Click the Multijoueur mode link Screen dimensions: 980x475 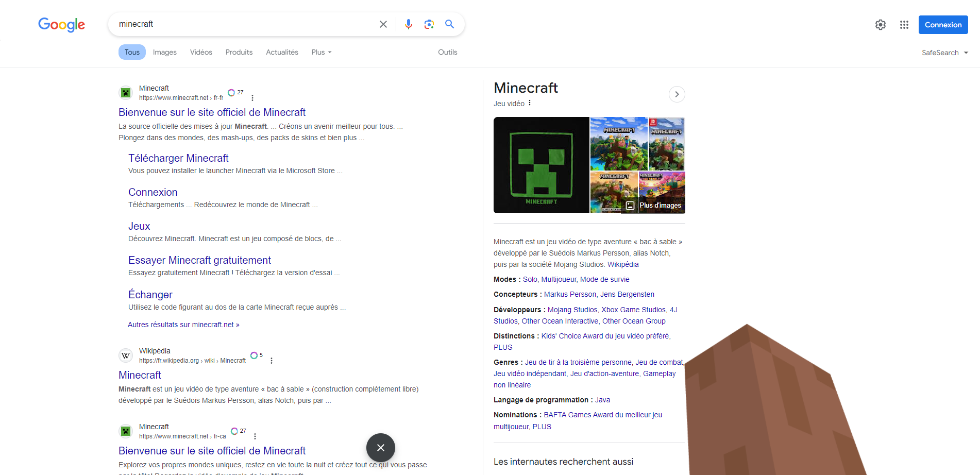[x=559, y=279]
